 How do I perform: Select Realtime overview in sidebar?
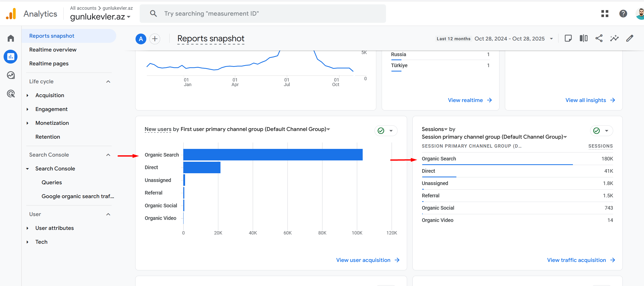click(53, 50)
